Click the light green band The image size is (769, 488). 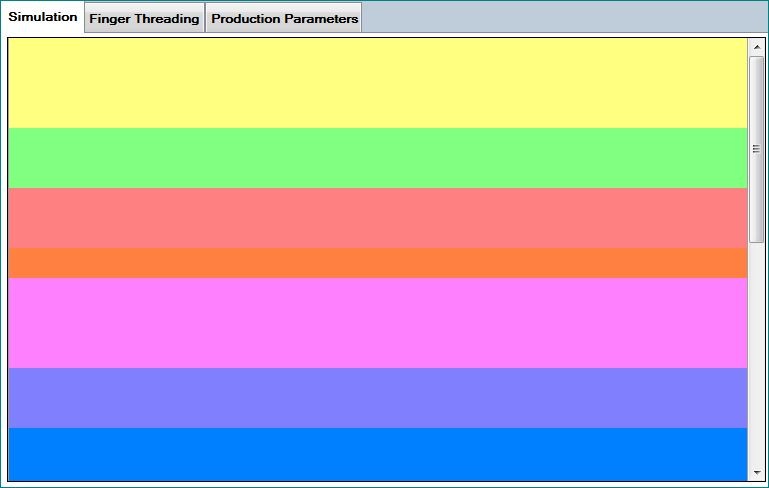click(x=377, y=158)
